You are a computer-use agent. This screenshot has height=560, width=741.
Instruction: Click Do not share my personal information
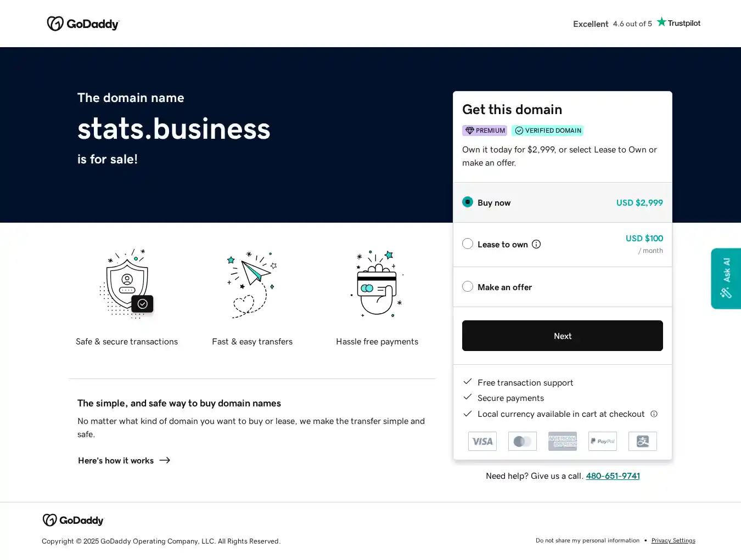tap(587, 541)
